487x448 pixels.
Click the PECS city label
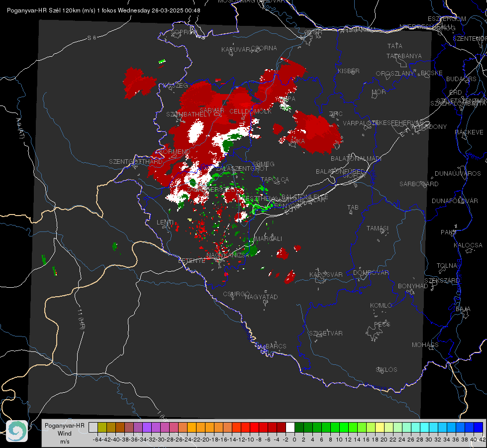[x=382, y=324]
